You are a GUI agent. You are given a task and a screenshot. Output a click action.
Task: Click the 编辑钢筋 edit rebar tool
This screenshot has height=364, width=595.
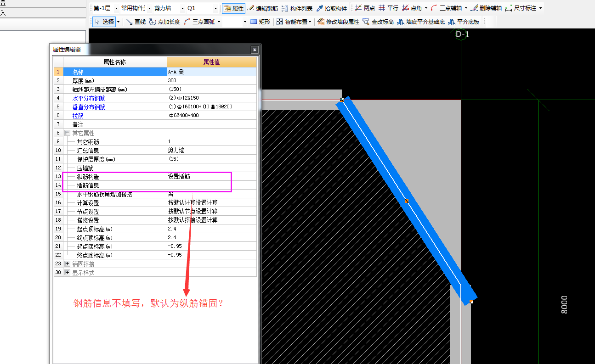(x=262, y=8)
